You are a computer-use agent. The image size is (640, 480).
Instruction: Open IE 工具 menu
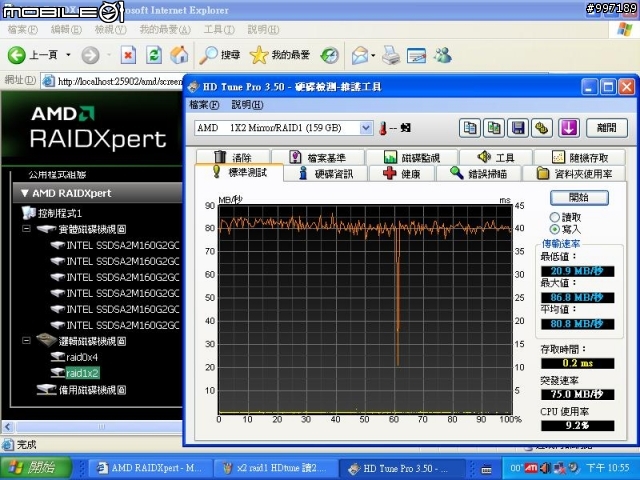click(219, 29)
